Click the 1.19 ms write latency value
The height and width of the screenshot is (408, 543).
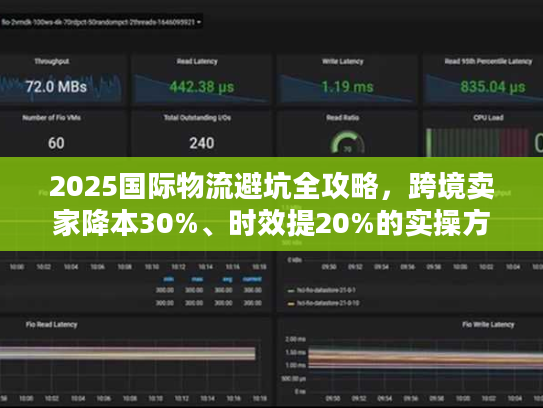pyautogui.click(x=347, y=87)
